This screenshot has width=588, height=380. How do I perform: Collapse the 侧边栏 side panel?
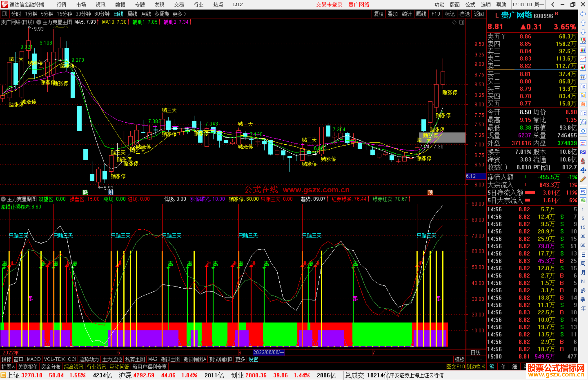click(476, 367)
